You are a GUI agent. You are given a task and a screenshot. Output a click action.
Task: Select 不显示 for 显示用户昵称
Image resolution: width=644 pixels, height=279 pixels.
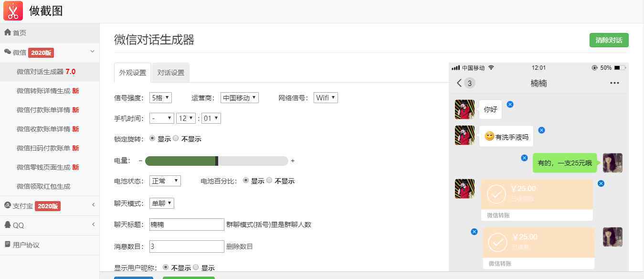click(166, 267)
